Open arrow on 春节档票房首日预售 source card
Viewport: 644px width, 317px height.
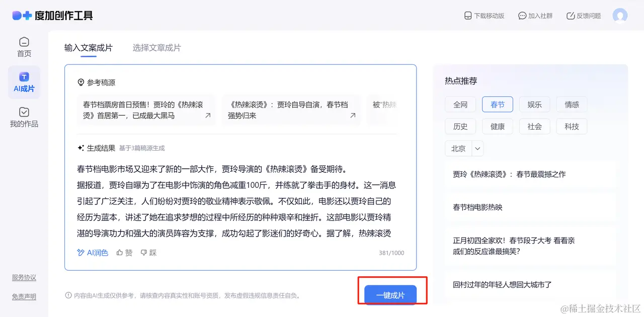pos(208,116)
